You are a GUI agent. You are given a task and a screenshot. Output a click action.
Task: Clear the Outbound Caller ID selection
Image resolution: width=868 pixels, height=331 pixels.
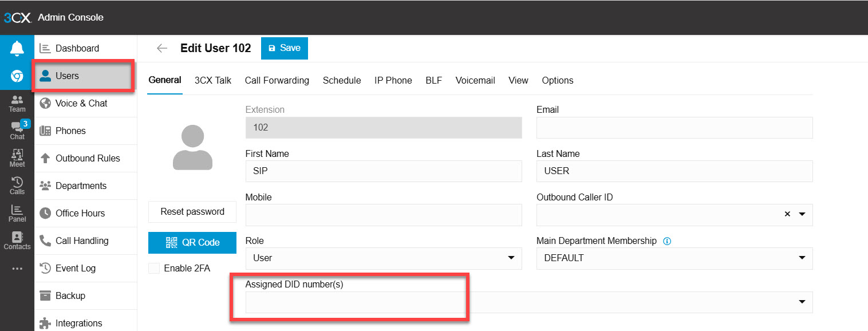tap(787, 214)
